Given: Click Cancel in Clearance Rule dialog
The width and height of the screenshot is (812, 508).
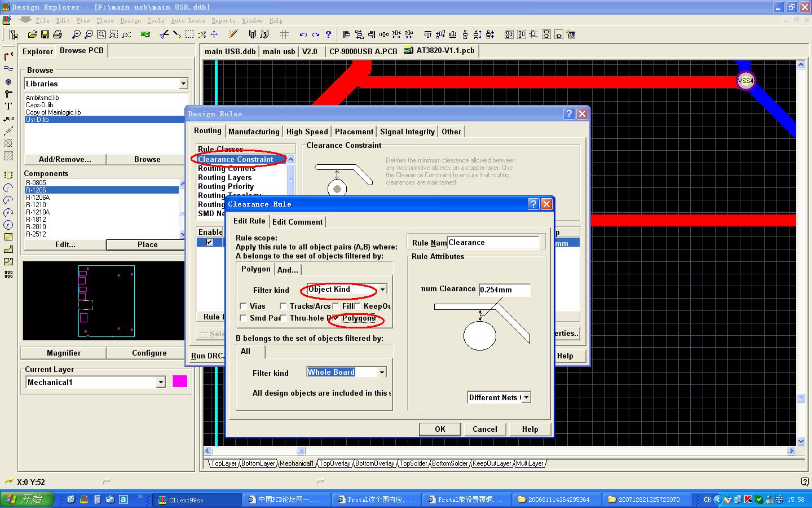Looking at the screenshot, I should pyautogui.click(x=484, y=429).
